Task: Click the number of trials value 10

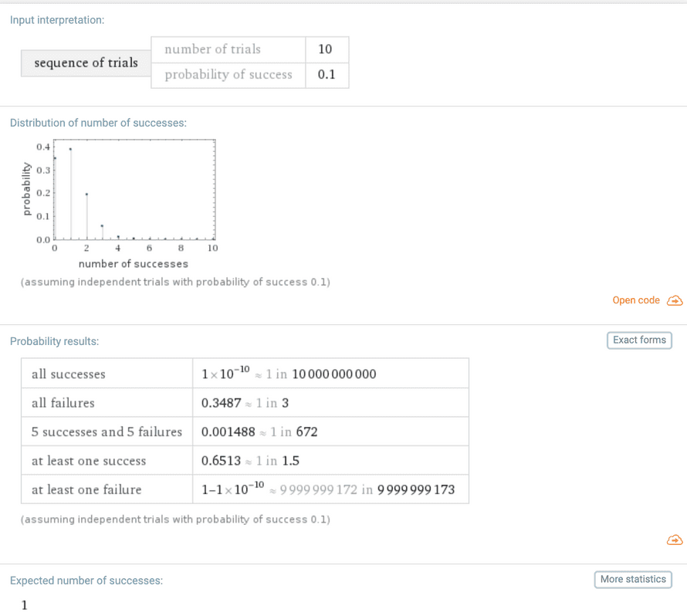Action: pyautogui.click(x=325, y=49)
